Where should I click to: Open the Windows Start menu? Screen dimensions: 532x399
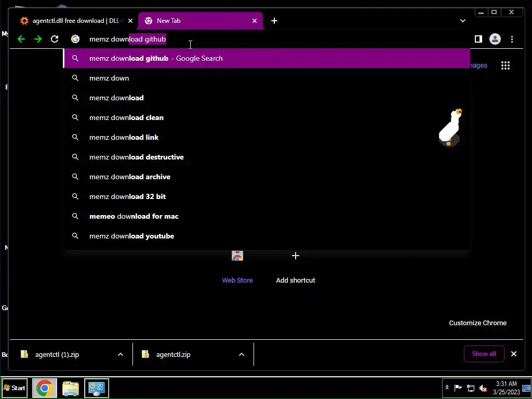pyautogui.click(x=15, y=388)
